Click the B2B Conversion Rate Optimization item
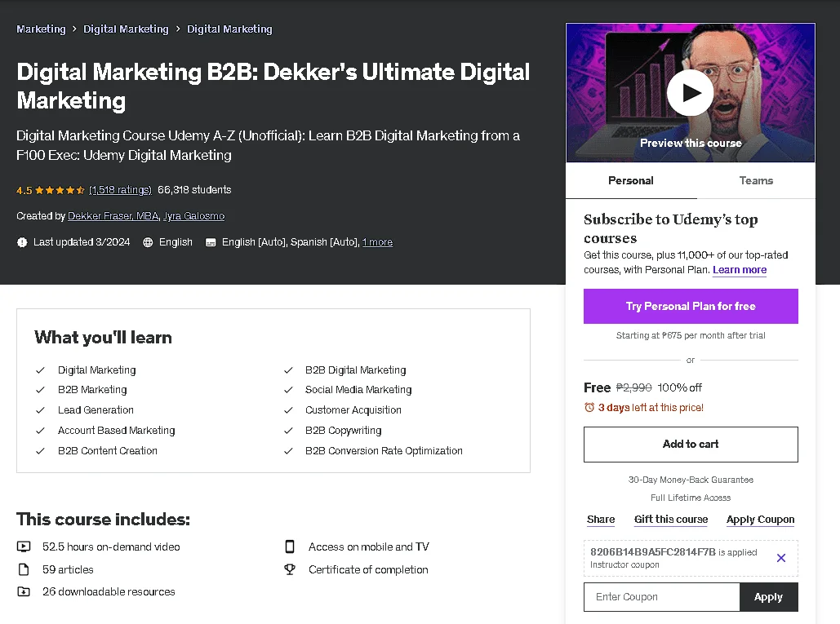This screenshot has height=624, width=840. (384, 450)
